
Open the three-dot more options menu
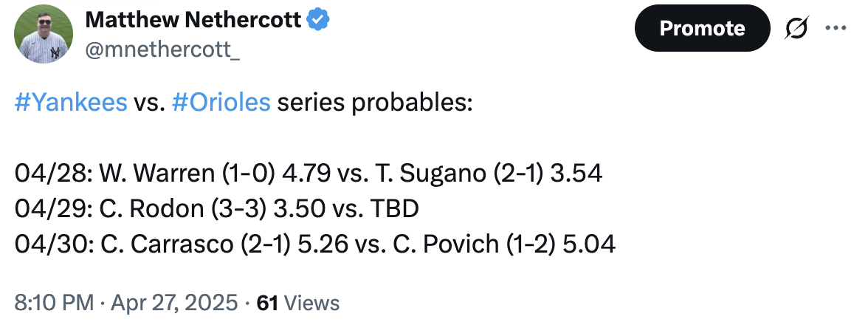(836, 27)
